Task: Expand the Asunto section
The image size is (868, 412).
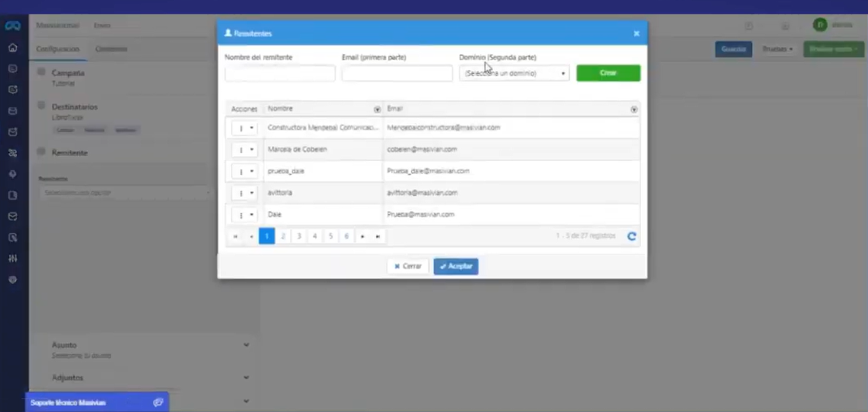Action: tap(247, 345)
